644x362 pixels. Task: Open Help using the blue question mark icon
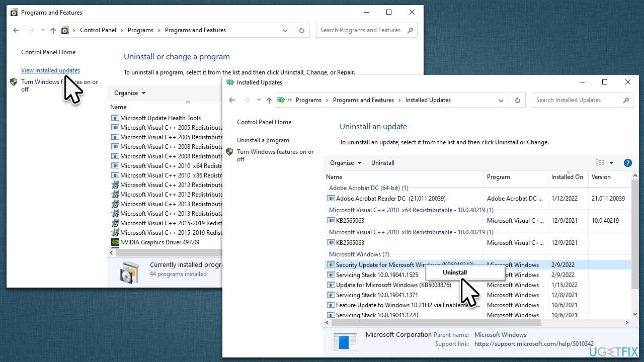pos(627,162)
